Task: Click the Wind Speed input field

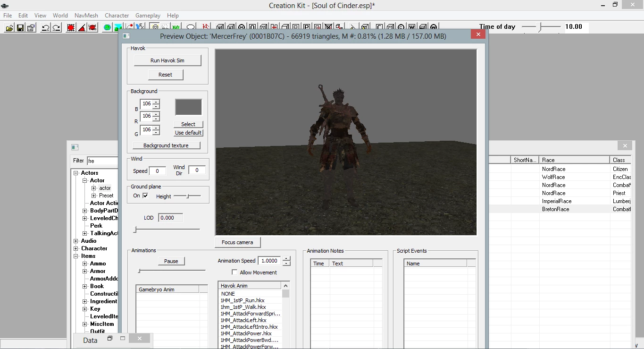Action: coord(158,170)
